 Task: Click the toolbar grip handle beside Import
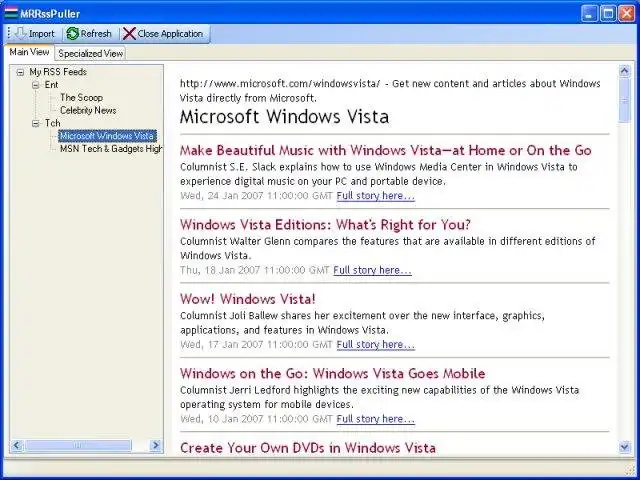pyautogui.click(x=9, y=34)
